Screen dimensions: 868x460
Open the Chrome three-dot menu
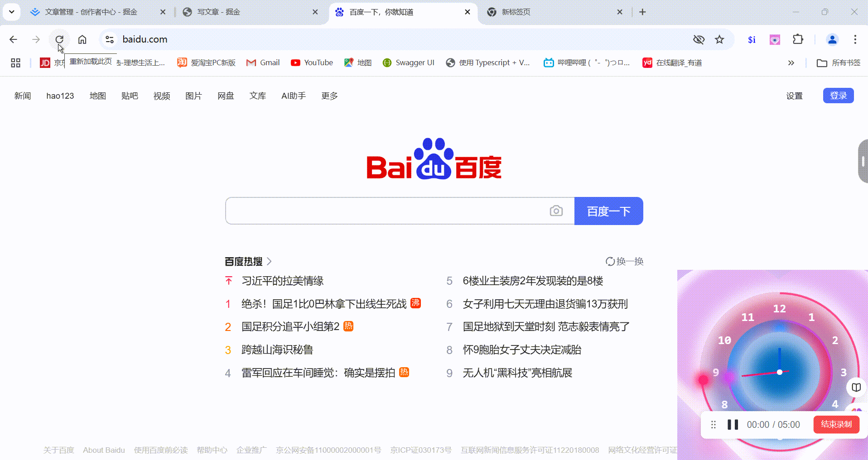[x=855, y=39]
